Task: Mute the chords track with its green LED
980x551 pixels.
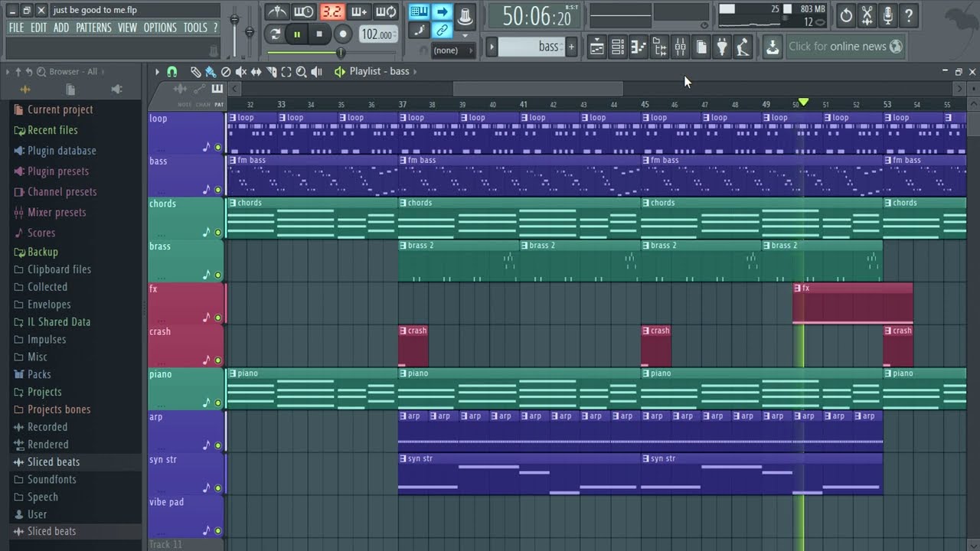Action: tap(218, 233)
